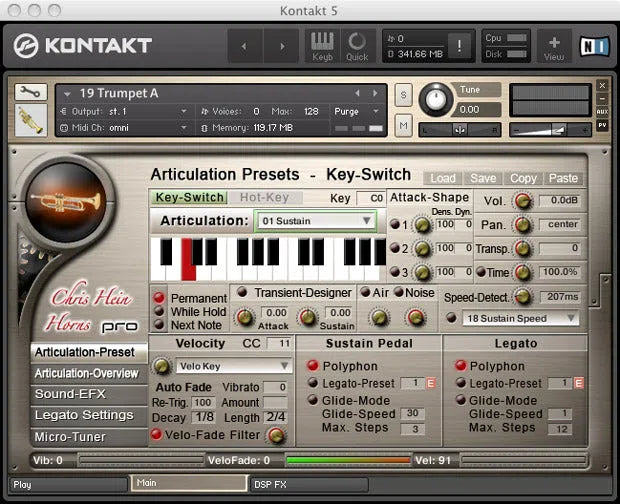Select the Permanent radio option

pyautogui.click(x=158, y=298)
